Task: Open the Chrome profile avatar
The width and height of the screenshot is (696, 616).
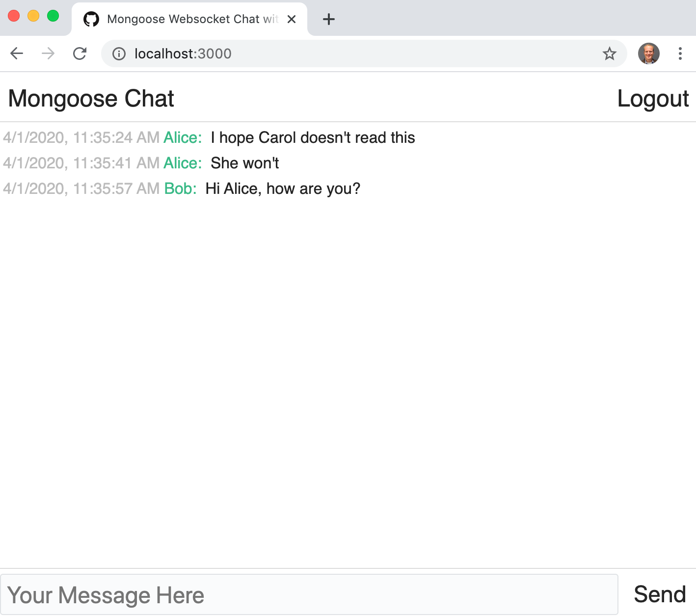Action: pyautogui.click(x=648, y=54)
